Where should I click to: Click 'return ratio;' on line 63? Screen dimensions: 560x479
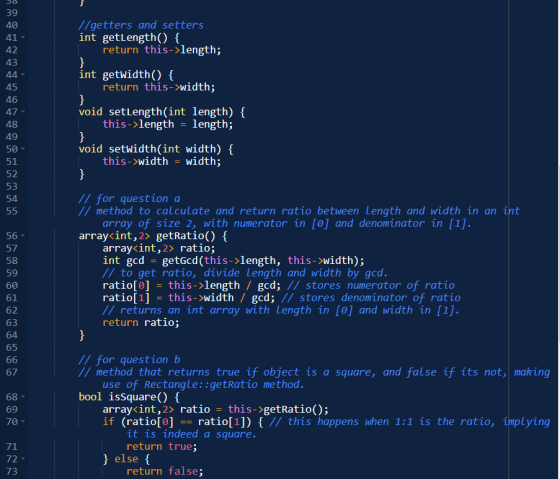pyautogui.click(x=141, y=323)
